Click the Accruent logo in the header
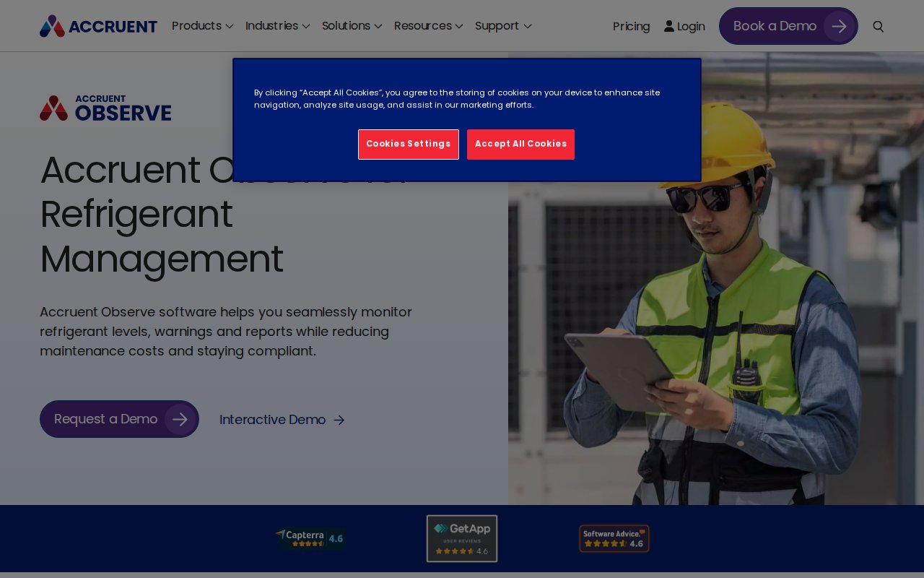This screenshot has height=578, width=924. (98, 26)
